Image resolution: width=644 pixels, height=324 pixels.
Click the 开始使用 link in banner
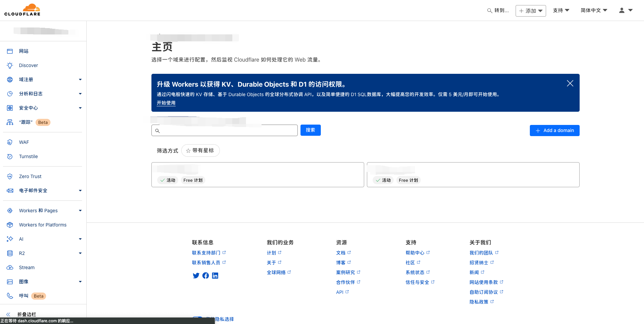point(166,103)
